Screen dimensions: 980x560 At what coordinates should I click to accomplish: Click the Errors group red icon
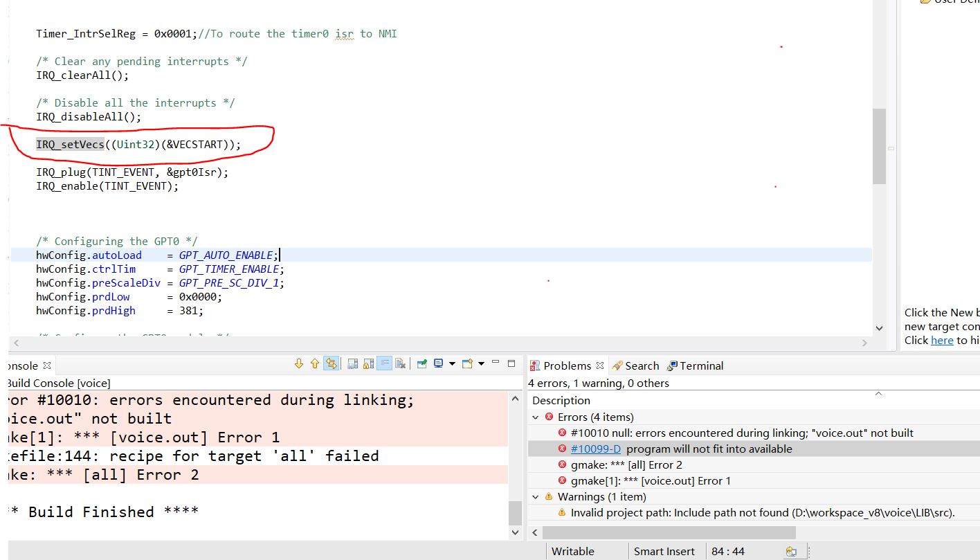coord(549,417)
